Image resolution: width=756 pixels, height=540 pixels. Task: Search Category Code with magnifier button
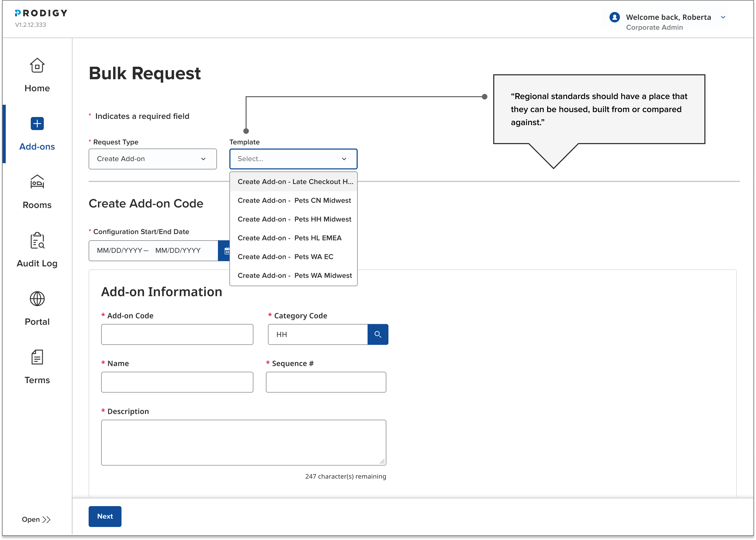pyautogui.click(x=377, y=334)
